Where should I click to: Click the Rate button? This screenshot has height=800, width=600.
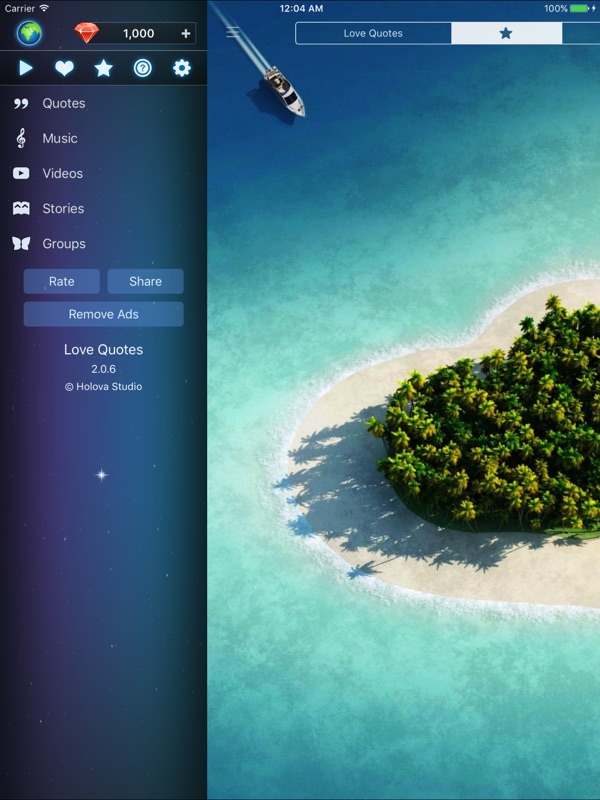62,281
